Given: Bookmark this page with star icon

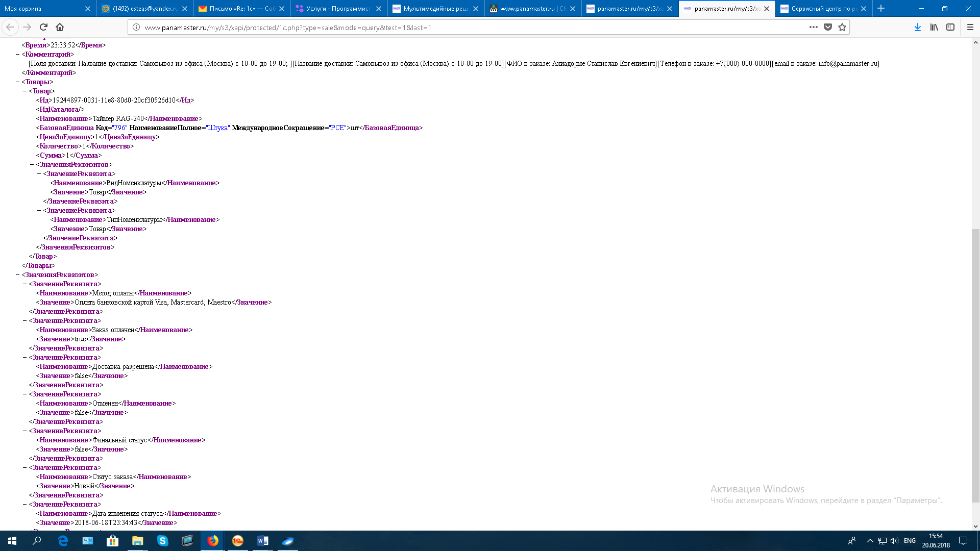Looking at the screenshot, I should [x=842, y=27].
